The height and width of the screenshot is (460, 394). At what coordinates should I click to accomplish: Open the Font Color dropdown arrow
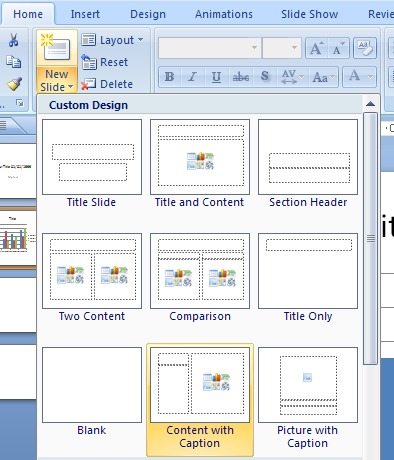click(x=370, y=77)
